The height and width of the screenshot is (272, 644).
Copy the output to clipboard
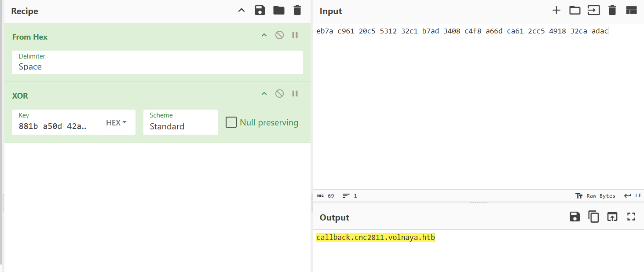593,217
